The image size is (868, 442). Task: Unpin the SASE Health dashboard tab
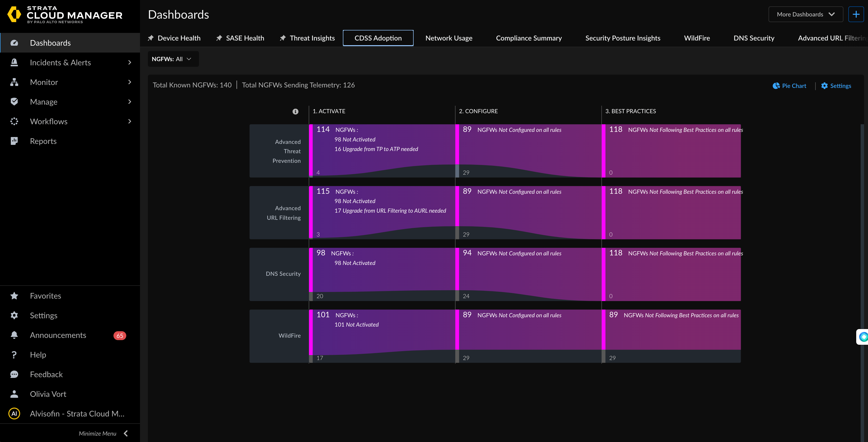coord(219,38)
